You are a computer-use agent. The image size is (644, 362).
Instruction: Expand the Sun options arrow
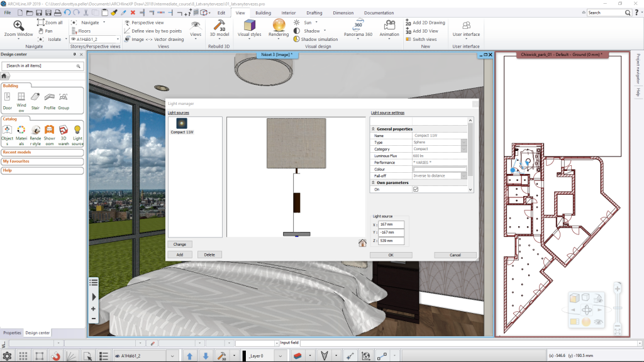tap(316, 22)
